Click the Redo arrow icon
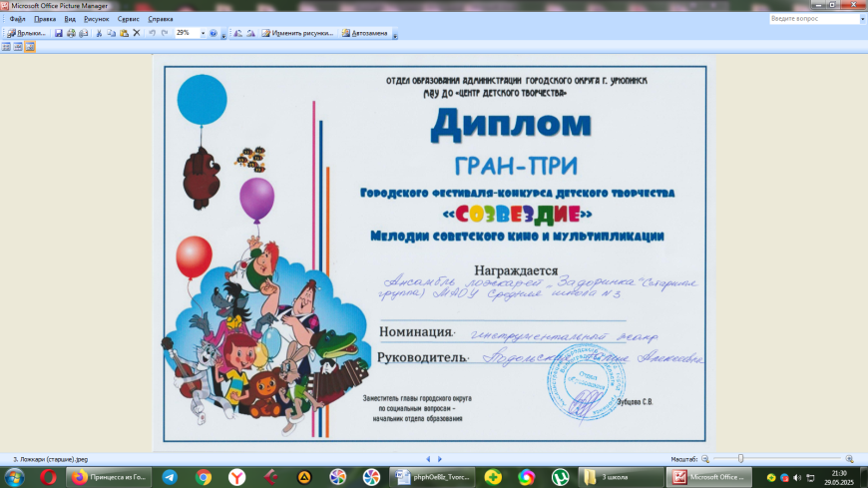 coord(165,33)
